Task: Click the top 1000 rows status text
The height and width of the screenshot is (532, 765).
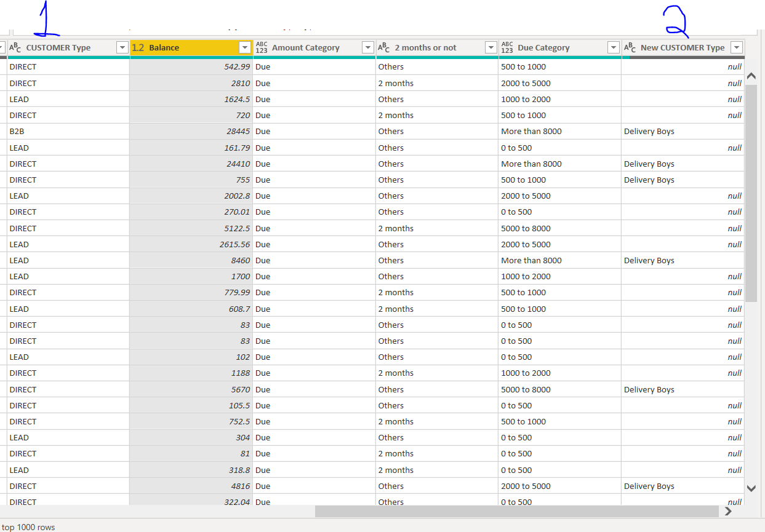Action: click(28, 527)
